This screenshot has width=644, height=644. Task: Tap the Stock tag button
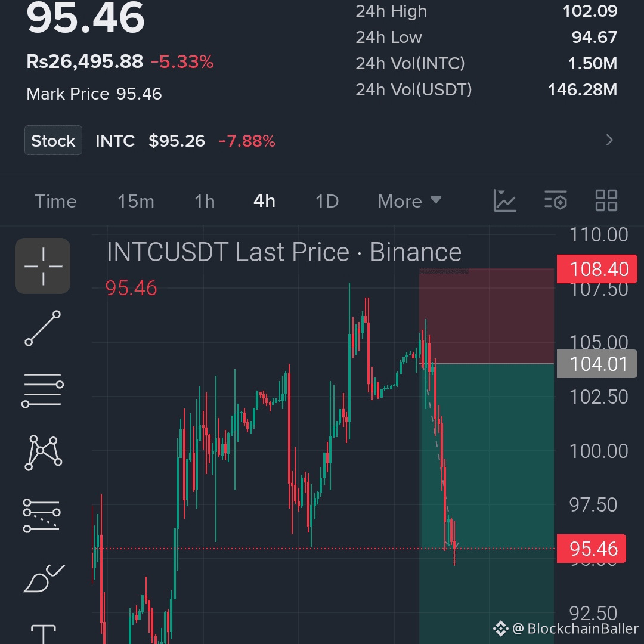(x=54, y=140)
